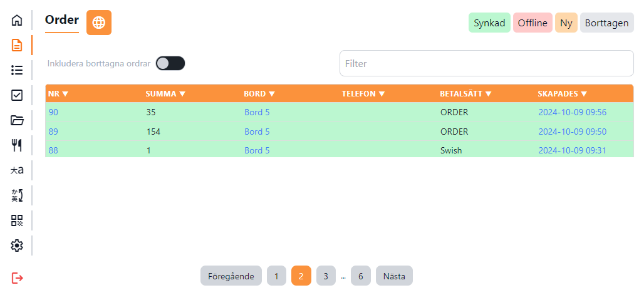Open the folder icon in sidebar
The height and width of the screenshot is (305, 644).
(x=17, y=120)
